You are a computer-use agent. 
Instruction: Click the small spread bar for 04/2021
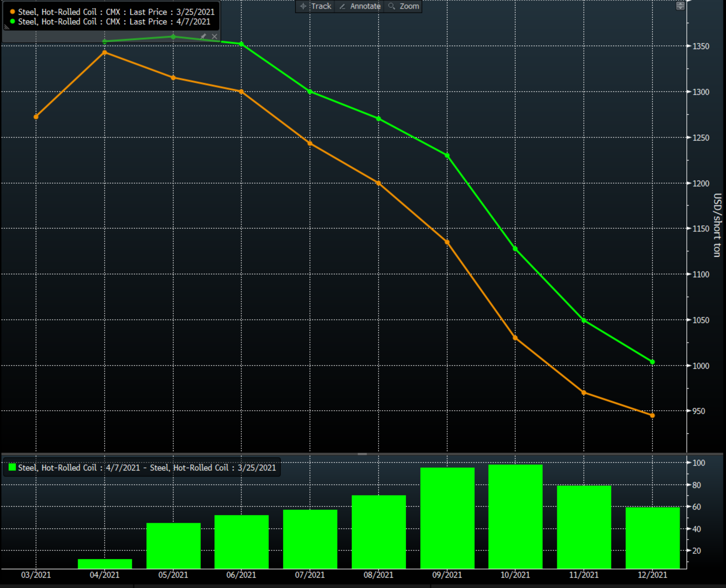tap(105, 564)
